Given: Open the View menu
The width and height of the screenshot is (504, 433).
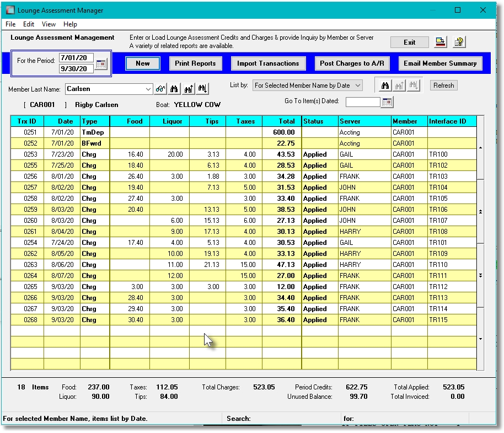Looking at the screenshot, I should 49,24.
